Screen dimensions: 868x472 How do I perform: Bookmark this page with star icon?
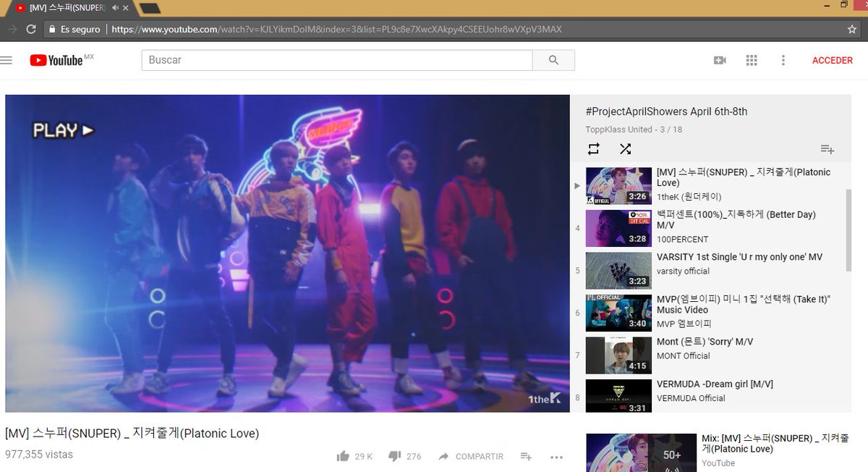[x=852, y=30]
